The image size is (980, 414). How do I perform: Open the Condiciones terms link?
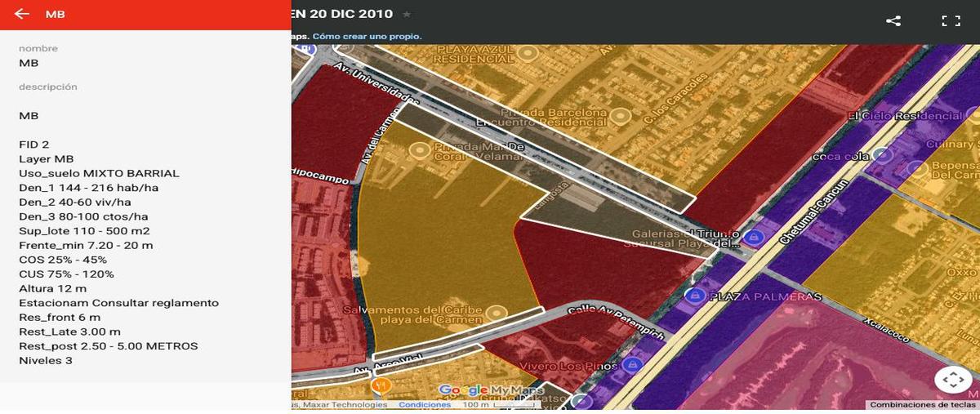point(425,405)
